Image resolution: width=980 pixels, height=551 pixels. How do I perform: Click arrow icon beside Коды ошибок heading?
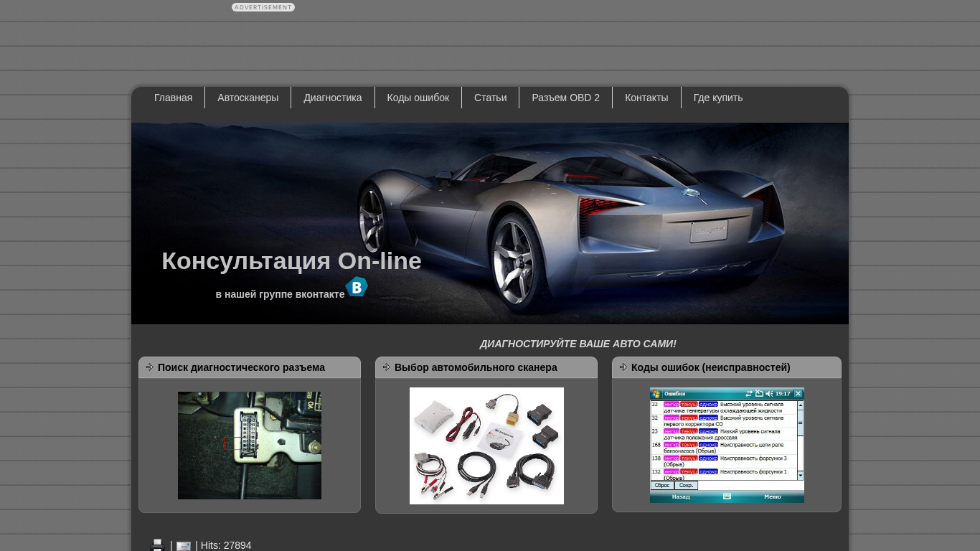pyautogui.click(x=623, y=367)
